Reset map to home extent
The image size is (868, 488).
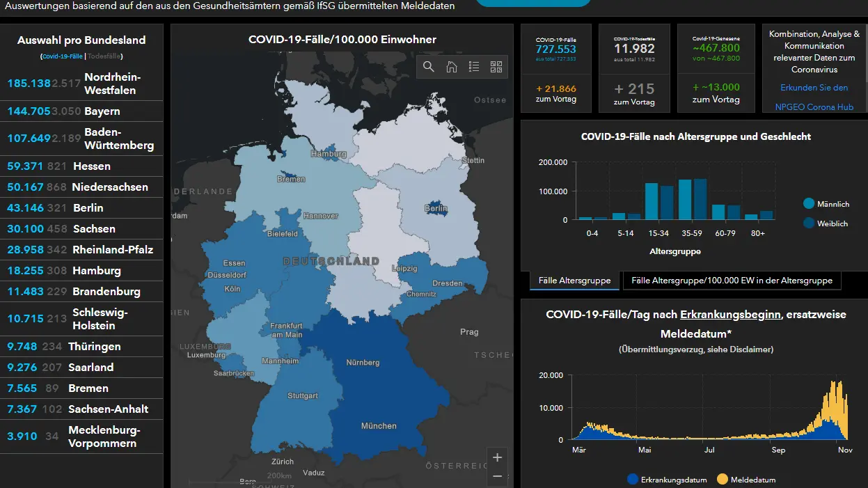pos(451,67)
